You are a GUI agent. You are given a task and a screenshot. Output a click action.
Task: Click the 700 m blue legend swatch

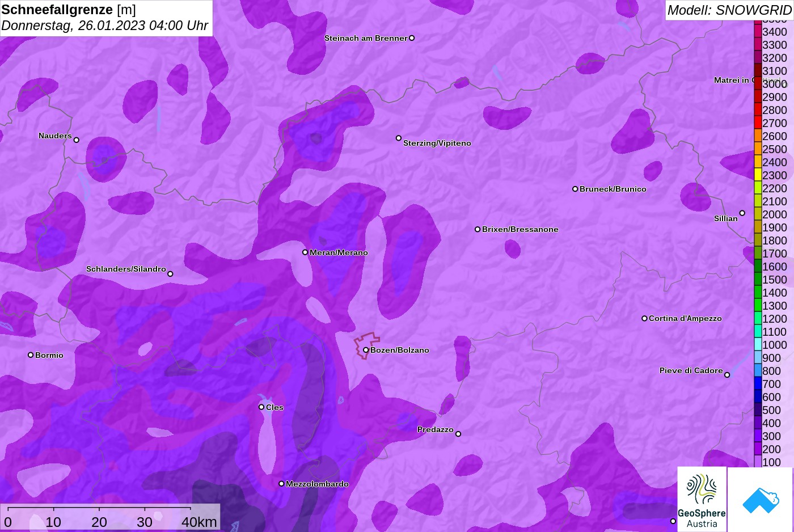[758, 383]
